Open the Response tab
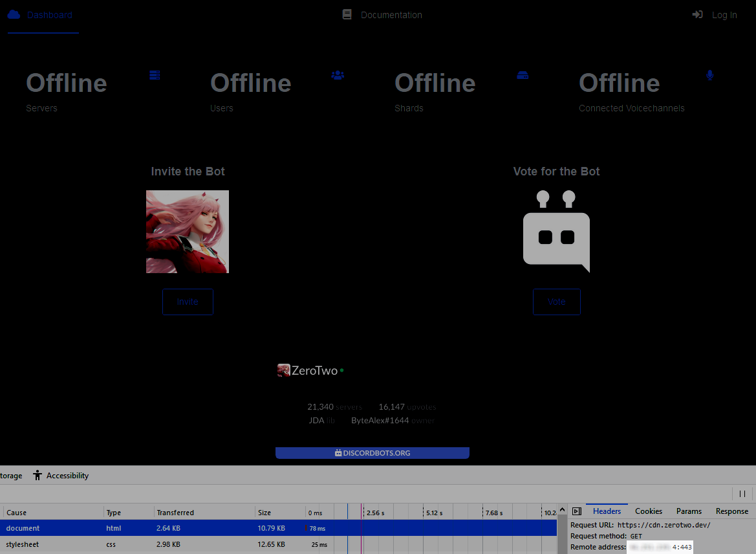Screen dimensions: 756x554 pyautogui.click(x=732, y=511)
